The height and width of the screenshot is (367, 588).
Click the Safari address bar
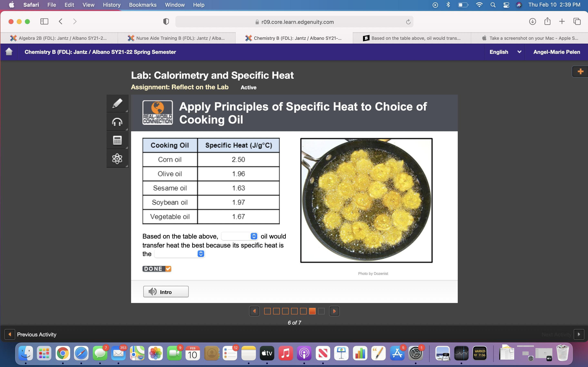pos(294,22)
